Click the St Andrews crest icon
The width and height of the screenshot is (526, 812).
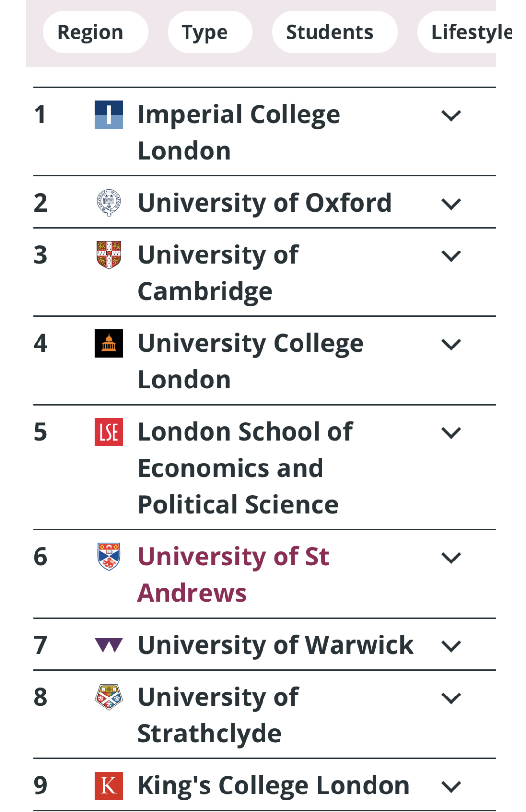click(x=109, y=557)
